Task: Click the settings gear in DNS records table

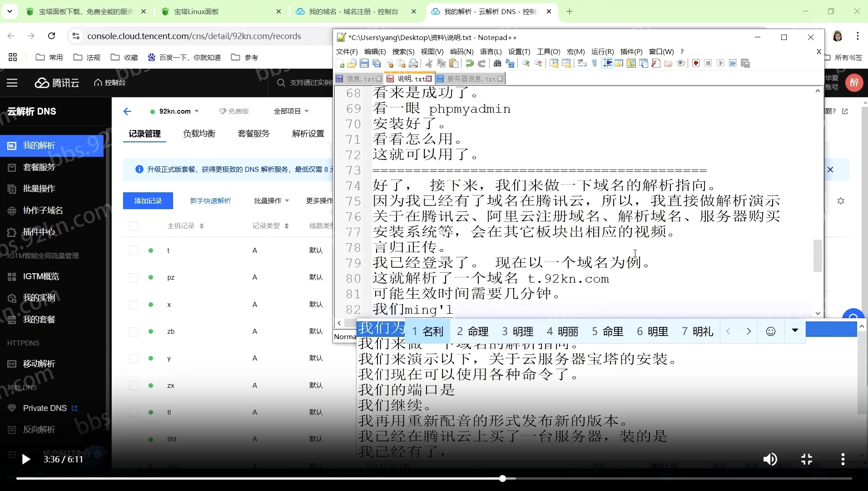Action: (x=841, y=201)
